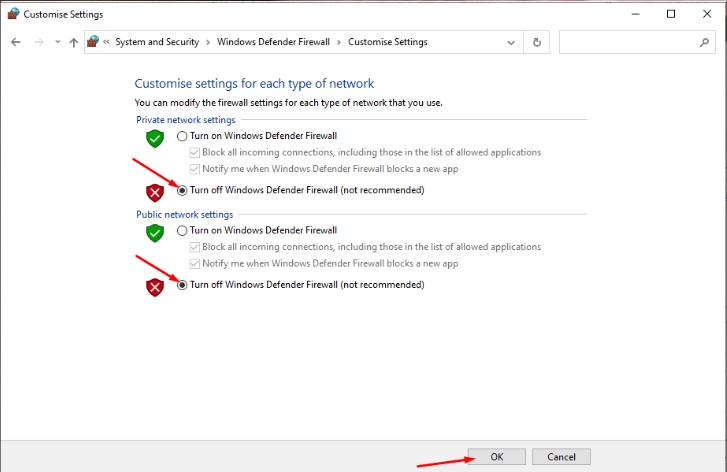Toggle private Block all incoming connections checkbox
Image resolution: width=727 pixels, height=472 pixels.
[x=195, y=153]
